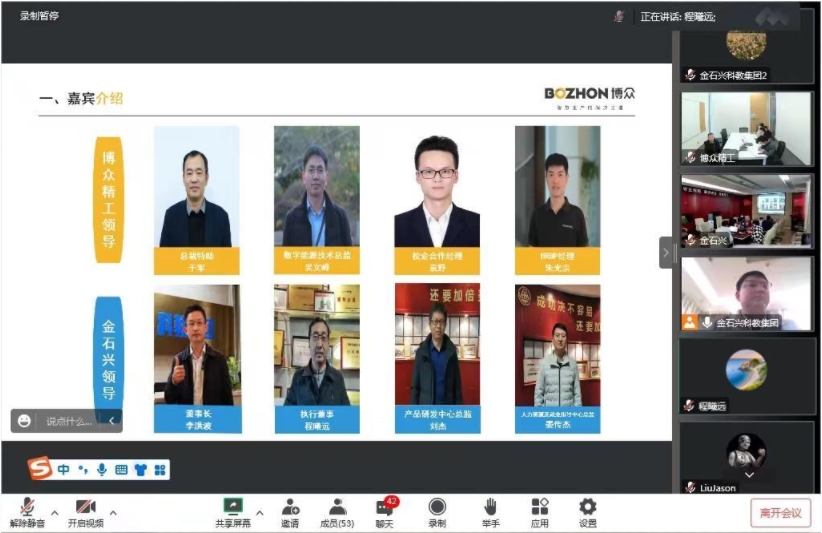Expand share screen options arrow
This screenshot has width=822, height=533.
tap(259, 513)
